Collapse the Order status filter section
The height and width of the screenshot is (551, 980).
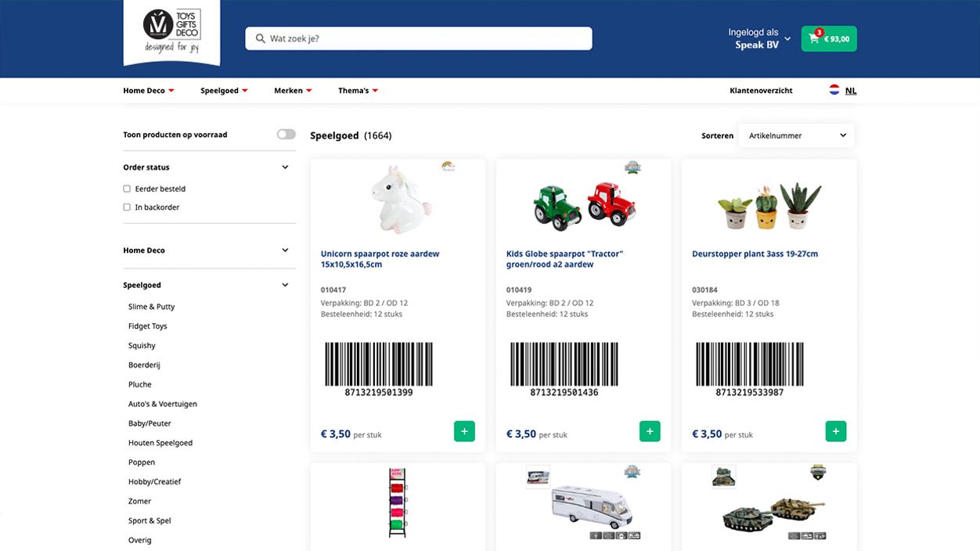285,167
